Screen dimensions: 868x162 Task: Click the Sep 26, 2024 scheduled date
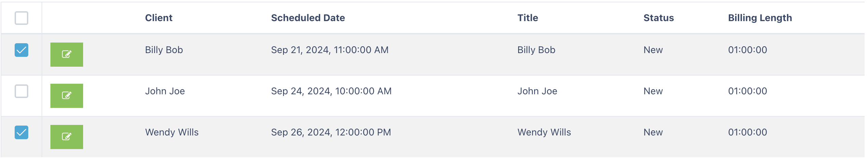331,132
